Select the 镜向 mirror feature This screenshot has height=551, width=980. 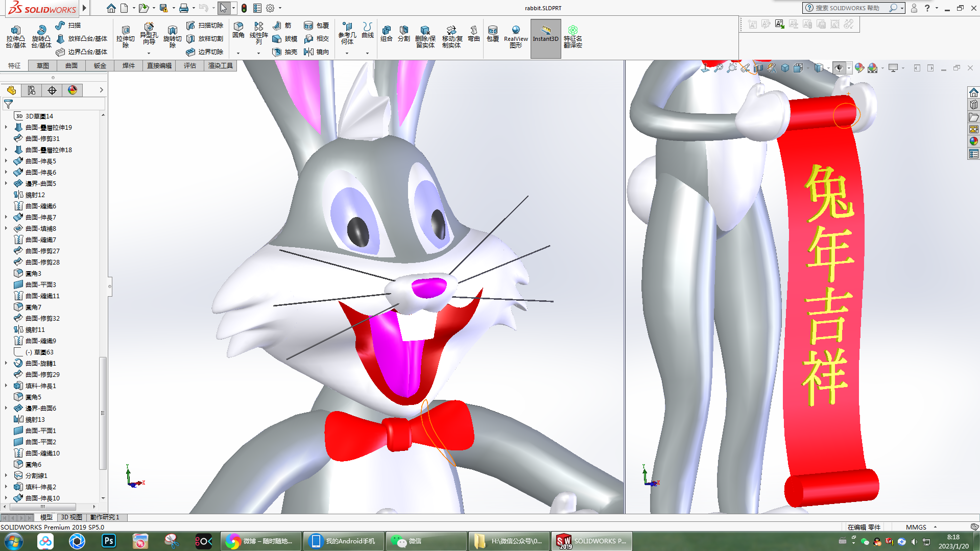317,52
